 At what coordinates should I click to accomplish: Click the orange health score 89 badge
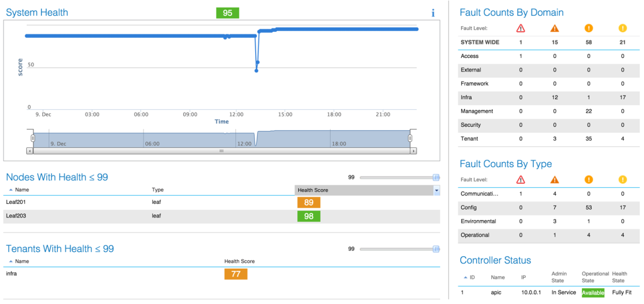[309, 202]
